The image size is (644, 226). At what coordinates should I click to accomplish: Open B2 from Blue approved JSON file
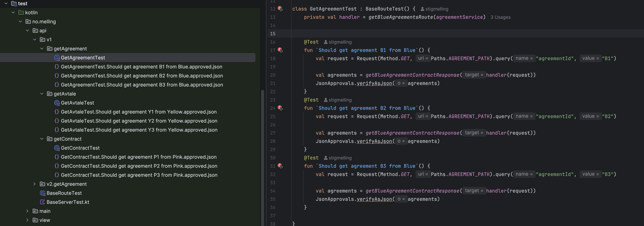[141, 76]
